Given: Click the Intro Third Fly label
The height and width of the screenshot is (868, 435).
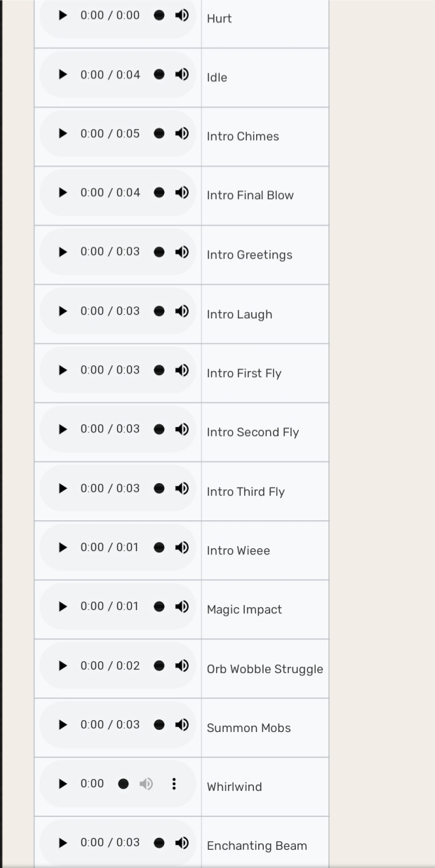Looking at the screenshot, I should (x=246, y=491).
